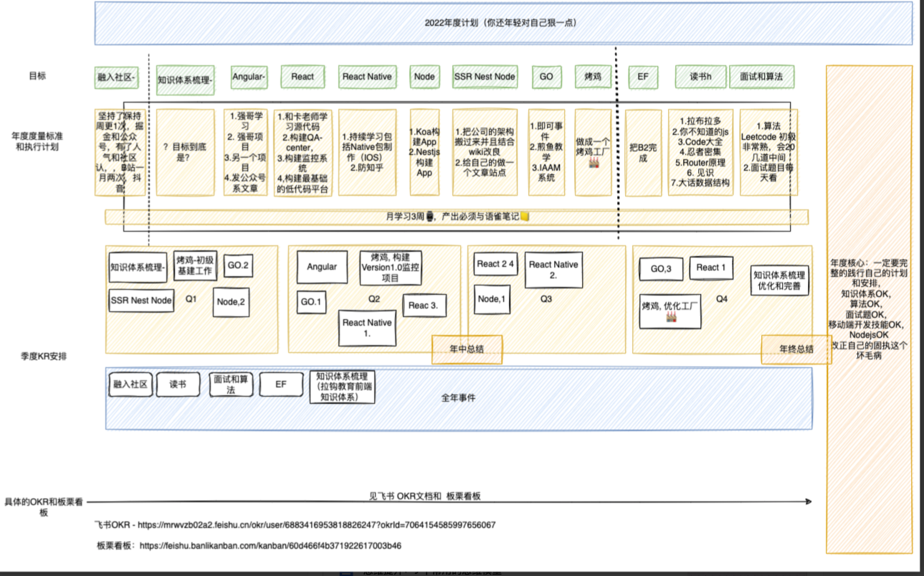Click the 算法 Leetcode plan box

coord(768,152)
